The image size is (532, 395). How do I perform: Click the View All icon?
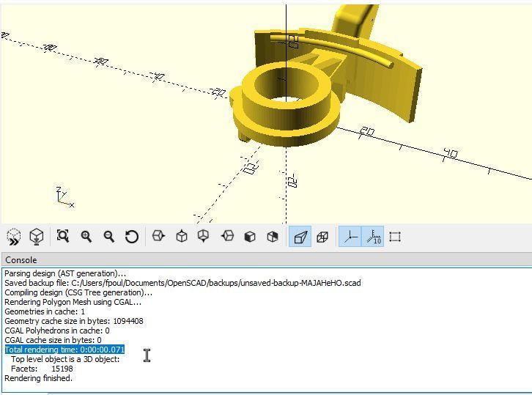click(x=63, y=236)
